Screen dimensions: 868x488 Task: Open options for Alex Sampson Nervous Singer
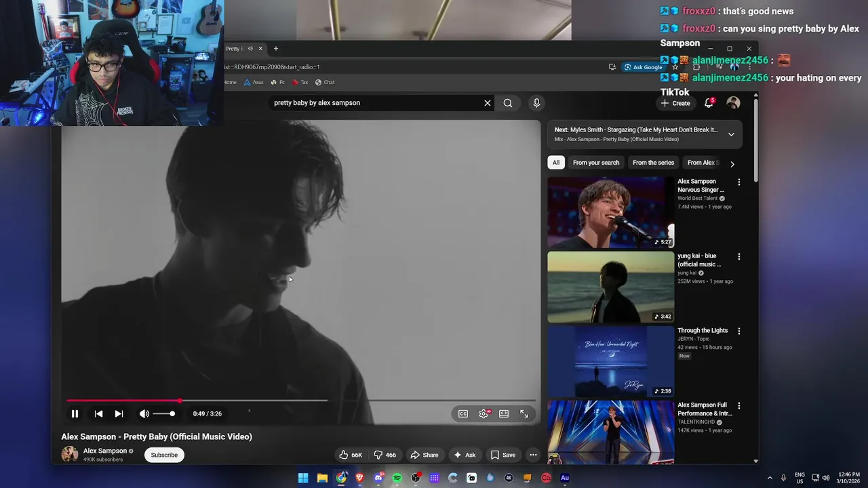coord(739,182)
